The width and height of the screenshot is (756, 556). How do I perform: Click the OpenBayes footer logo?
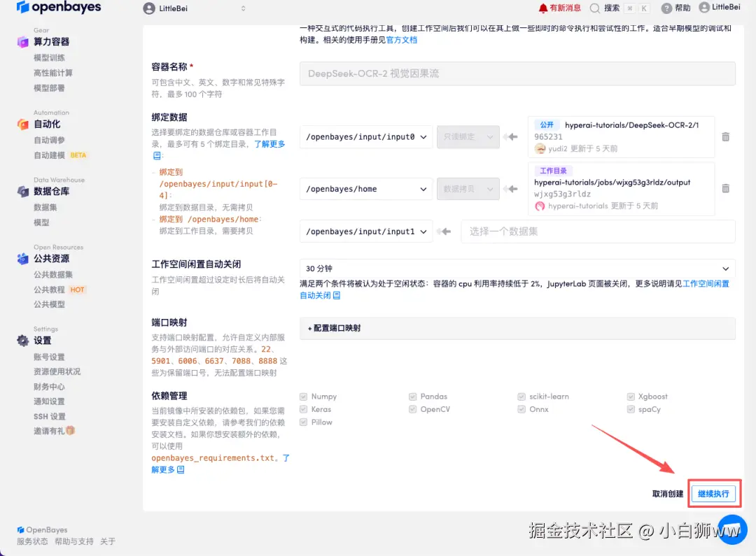click(42, 529)
